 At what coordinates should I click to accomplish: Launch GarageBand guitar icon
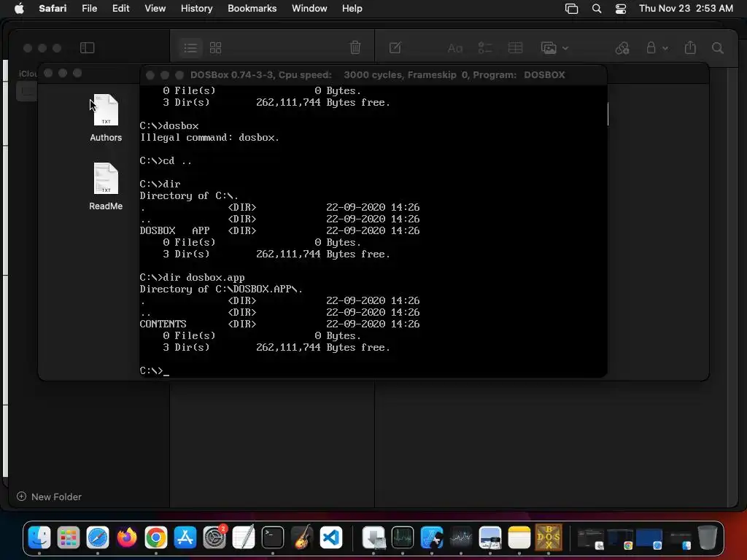(x=302, y=537)
